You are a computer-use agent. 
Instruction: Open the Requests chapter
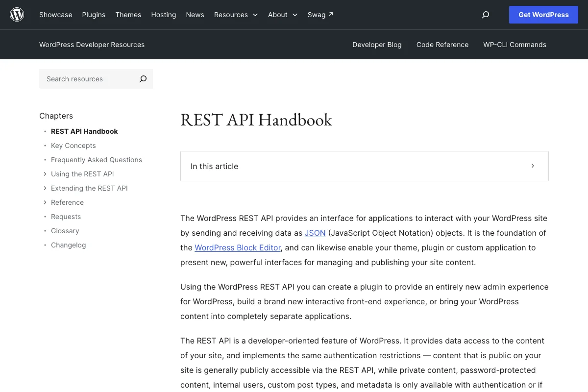click(x=66, y=217)
